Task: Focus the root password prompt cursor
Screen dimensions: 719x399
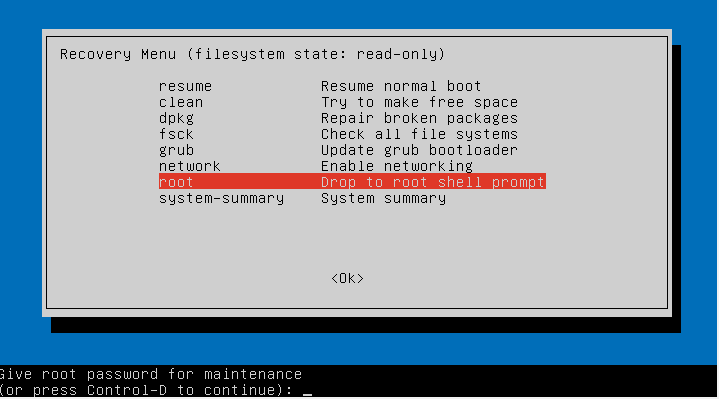Action: (307, 391)
